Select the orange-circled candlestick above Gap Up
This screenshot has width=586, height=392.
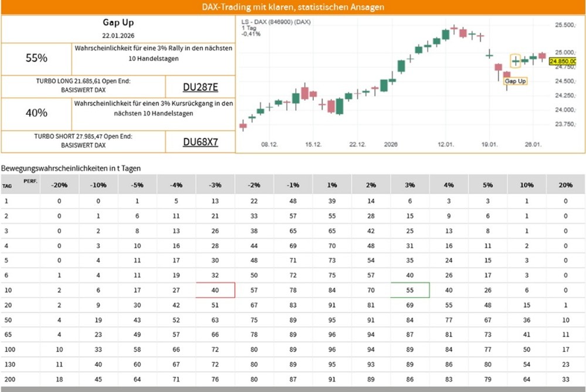pyautogui.click(x=516, y=60)
